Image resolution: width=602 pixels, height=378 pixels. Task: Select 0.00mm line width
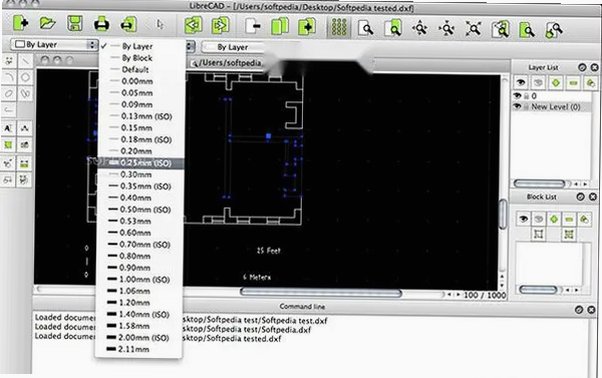pyautogui.click(x=141, y=81)
